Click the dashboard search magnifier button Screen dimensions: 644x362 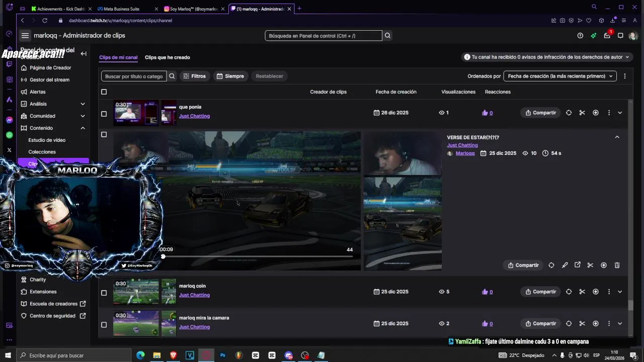[387, 36]
